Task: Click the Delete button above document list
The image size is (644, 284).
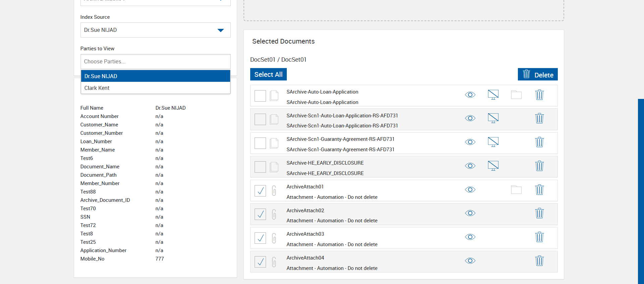Action: 537,74
